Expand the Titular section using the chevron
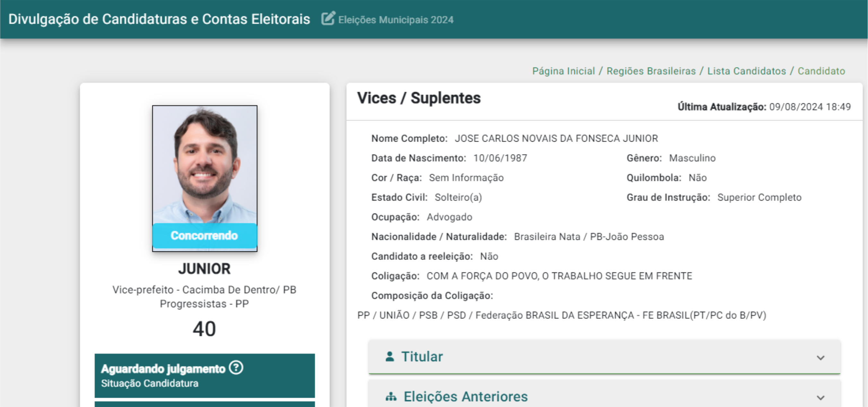The width and height of the screenshot is (868, 407). click(x=820, y=358)
